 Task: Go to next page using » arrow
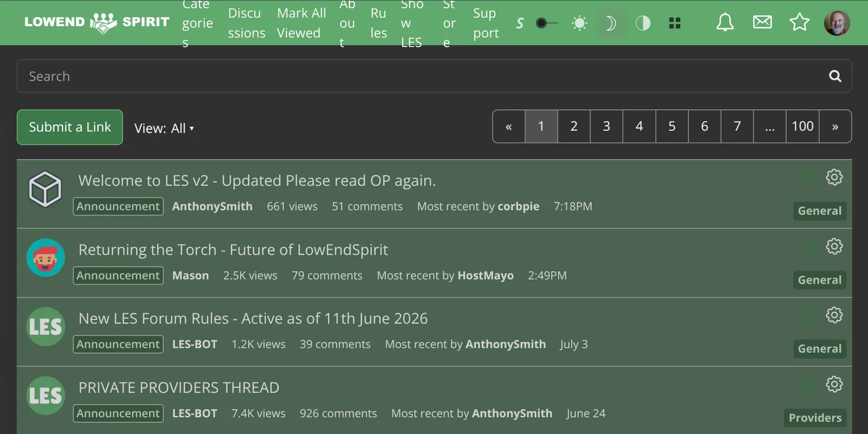point(835,126)
